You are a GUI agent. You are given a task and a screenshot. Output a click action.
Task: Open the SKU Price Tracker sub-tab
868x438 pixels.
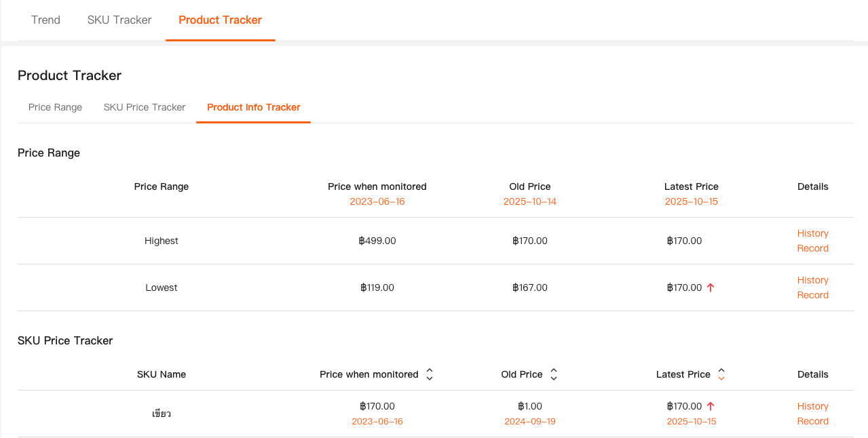pyautogui.click(x=145, y=107)
